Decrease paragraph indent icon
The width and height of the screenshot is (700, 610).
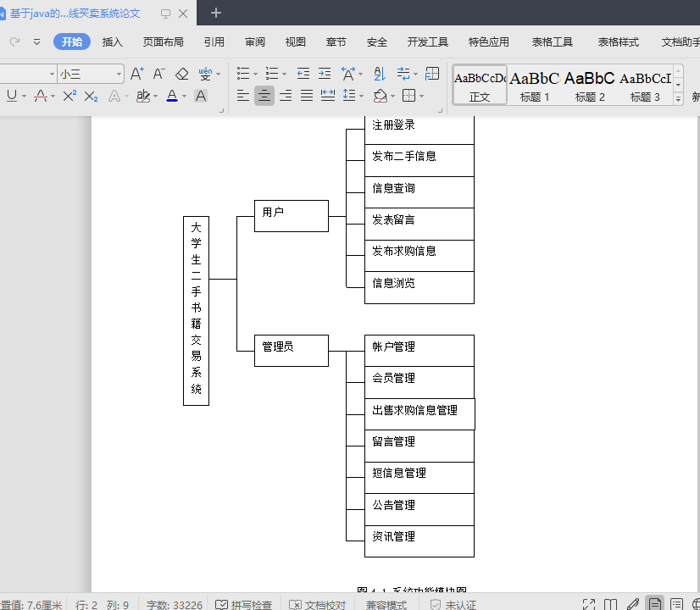(303, 73)
